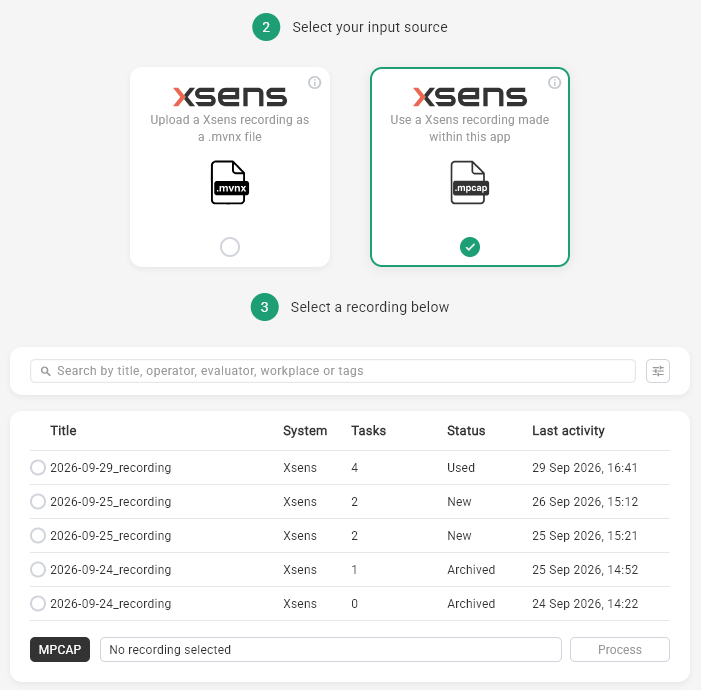Screen dimensions: 701x690
Task: Select radio for recording active 26 Sep 15:12
Action: pyautogui.click(x=38, y=501)
